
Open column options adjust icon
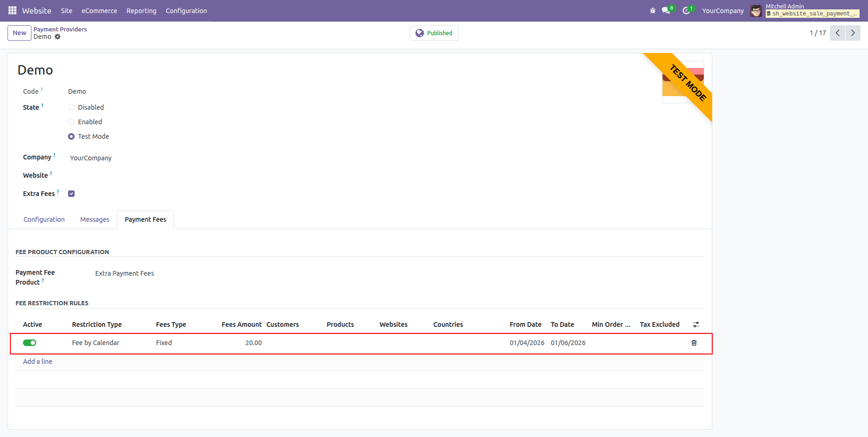pos(696,324)
